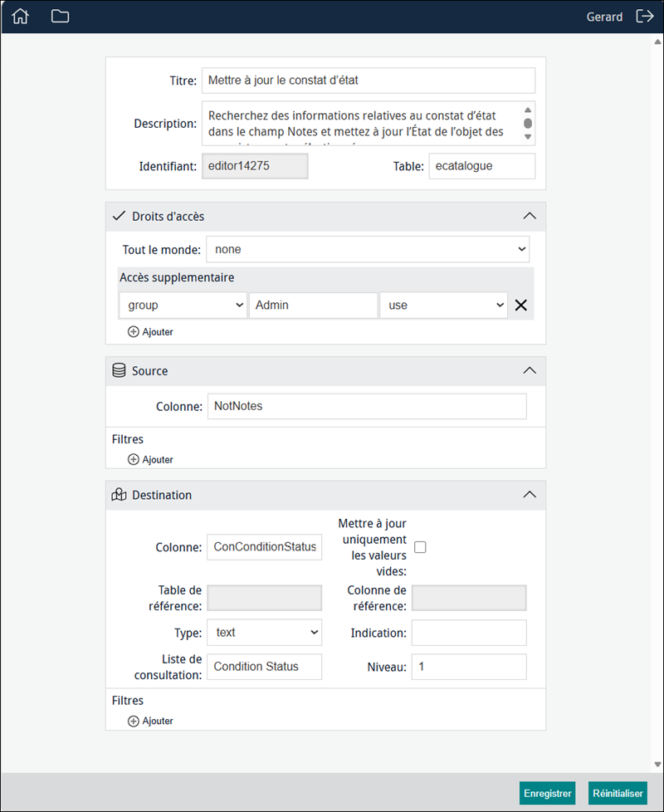Image resolution: width=664 pixels, height=812 pixels.
Task: Toggle update only empty values checkbox
Action: coord(420,547)
